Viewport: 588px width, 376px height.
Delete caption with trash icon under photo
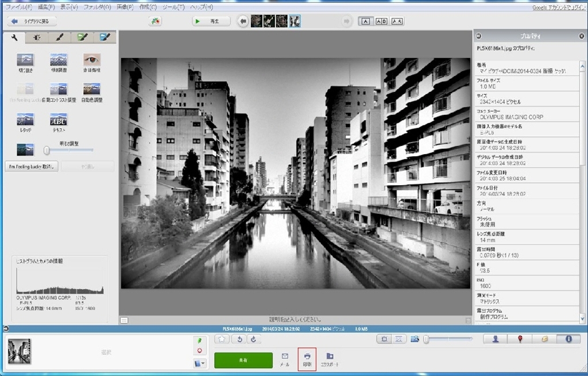click(468, 320)
